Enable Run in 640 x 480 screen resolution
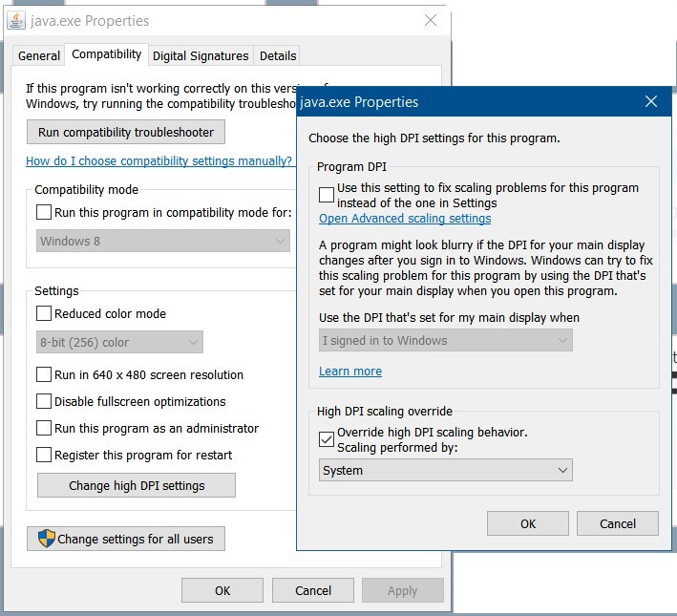Image resolution: width=677 pixels, height=616 pixels. pos(44,374)
